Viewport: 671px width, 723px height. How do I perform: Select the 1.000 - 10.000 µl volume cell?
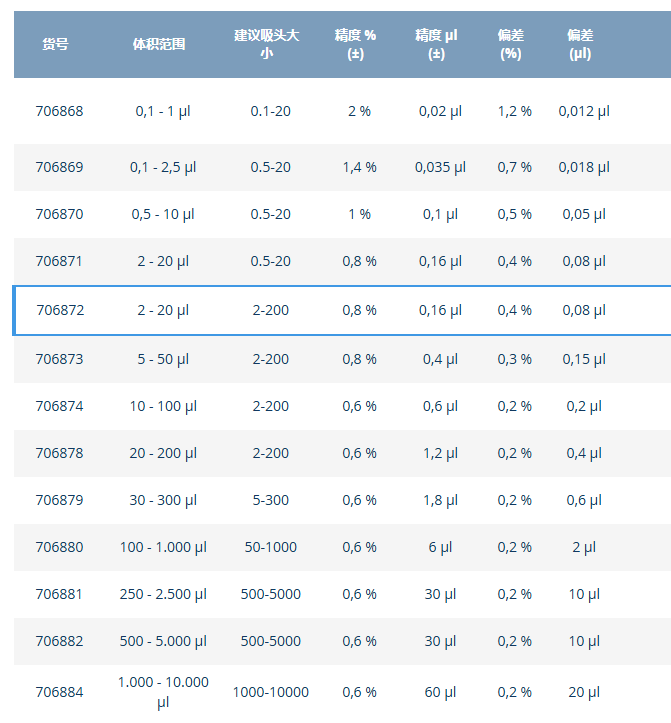click(163, 691)
